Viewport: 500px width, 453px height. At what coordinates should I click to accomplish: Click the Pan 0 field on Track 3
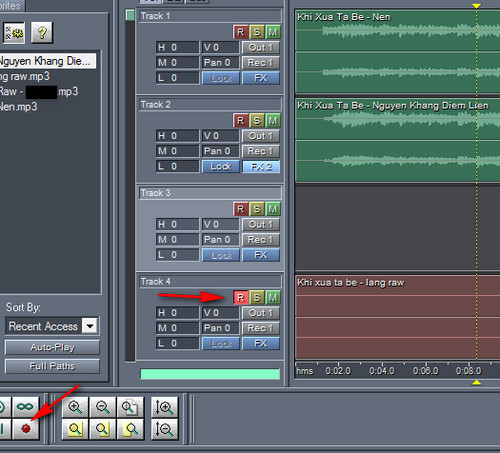[x=221, y=240]
